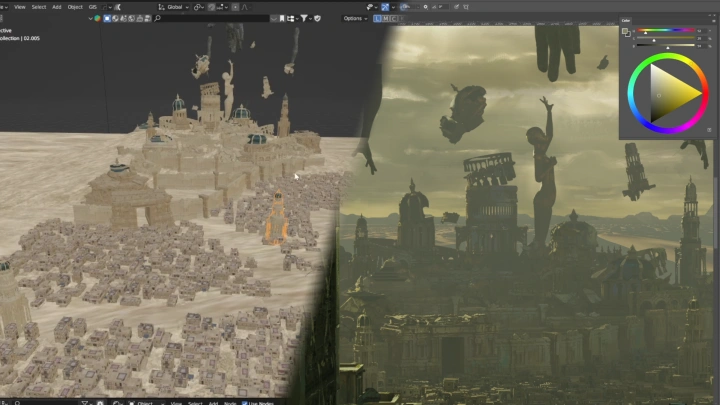Viewport: 720px width, 405px height.
Task: Click the bottom-left search magnifier icon
Action: [17, 403]
